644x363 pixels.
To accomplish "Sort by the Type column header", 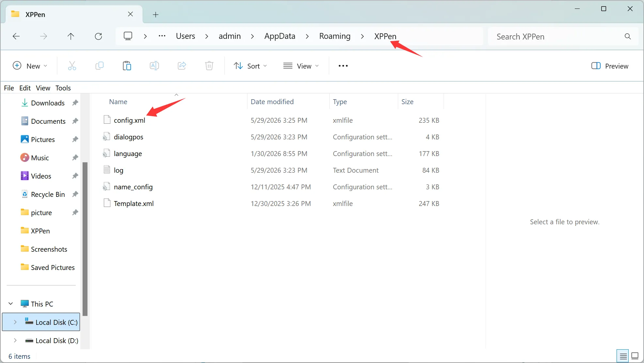I will [x=340, y=102].
